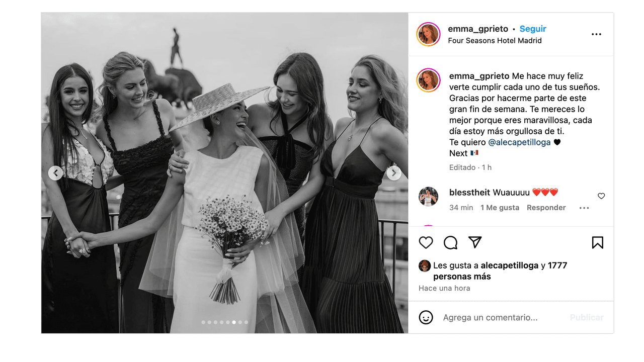Like the post with the heart icon

[426, 242]
